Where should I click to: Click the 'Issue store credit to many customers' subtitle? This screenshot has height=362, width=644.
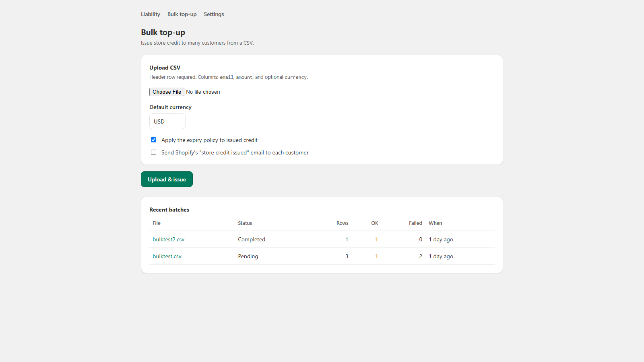click(x=197, y=43)
